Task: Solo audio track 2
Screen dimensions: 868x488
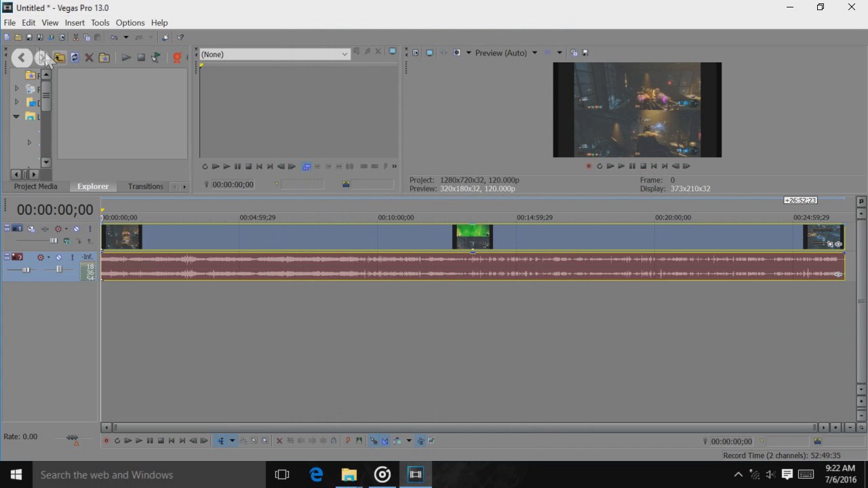Action: (x=72, y=258)
